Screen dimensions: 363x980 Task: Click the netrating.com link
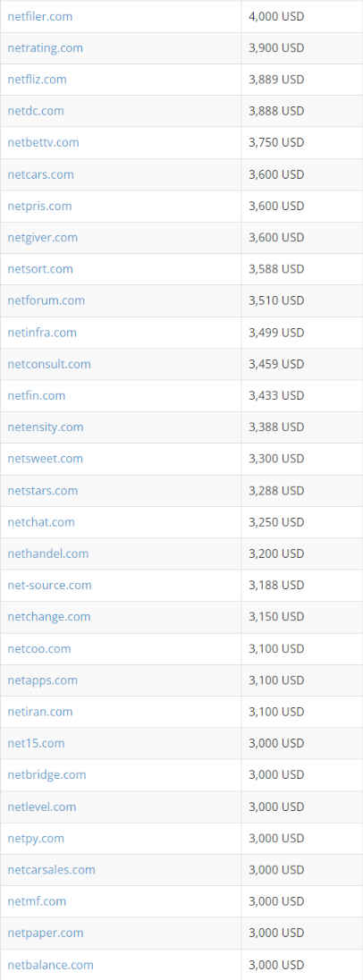coord(45,48)
